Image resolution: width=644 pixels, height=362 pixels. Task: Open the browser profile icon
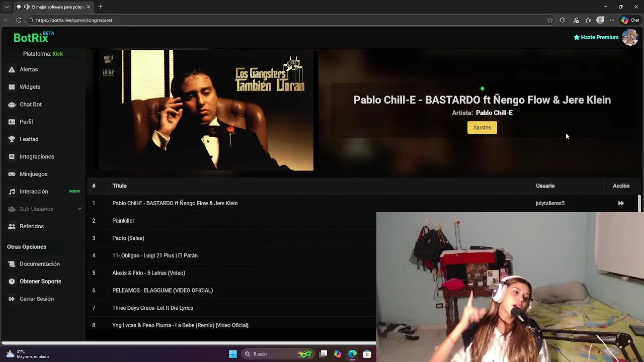pyautogui.click(x=600, y=20)
